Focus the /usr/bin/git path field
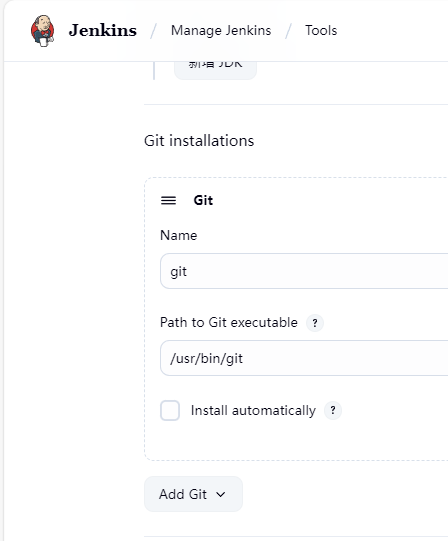 click(x=304, y=358)
